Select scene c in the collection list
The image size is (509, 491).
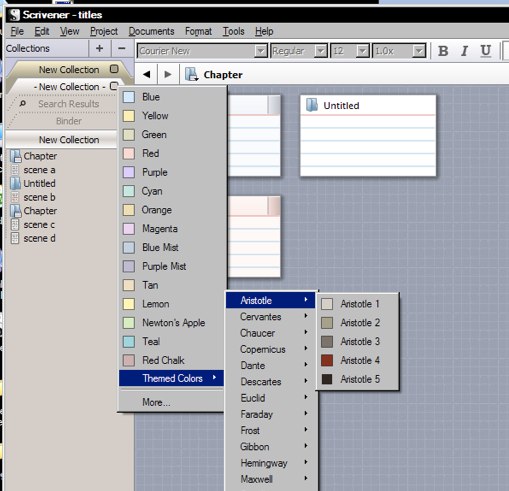39,225
